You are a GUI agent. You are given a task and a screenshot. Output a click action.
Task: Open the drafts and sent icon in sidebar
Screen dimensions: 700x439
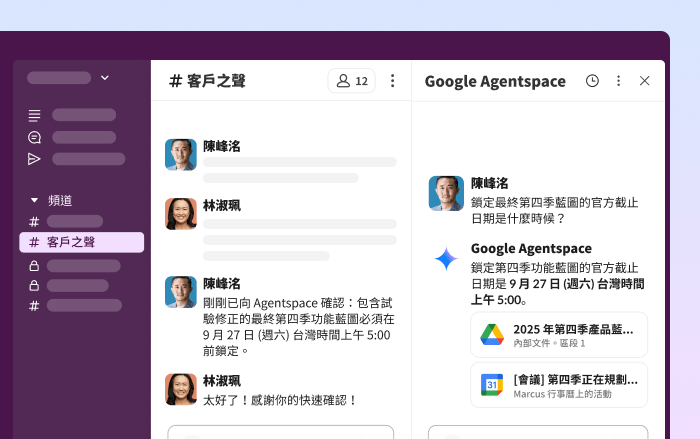[x=35, y=159]
